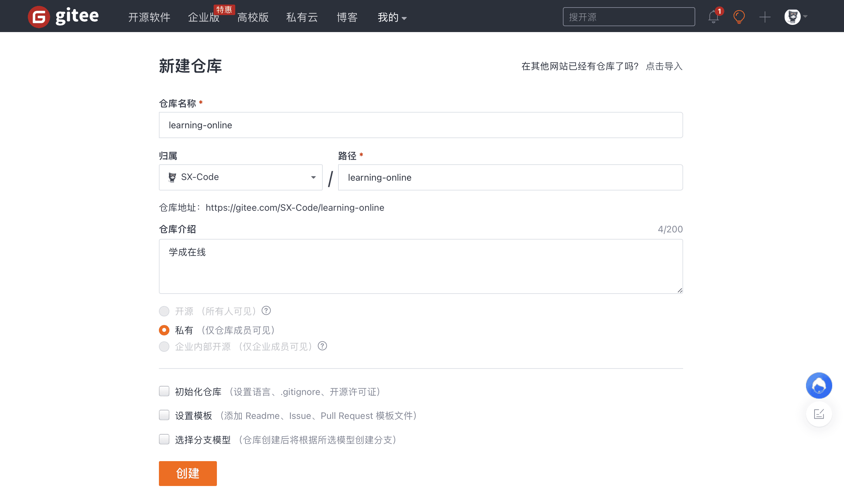The image size is (844, 504).
Task: Select the 私有 radio button
Action: (164, 330)
